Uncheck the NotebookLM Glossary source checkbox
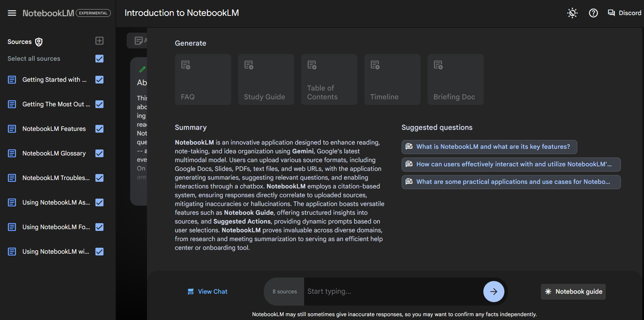Screen dimensions: 644x320 100,153
